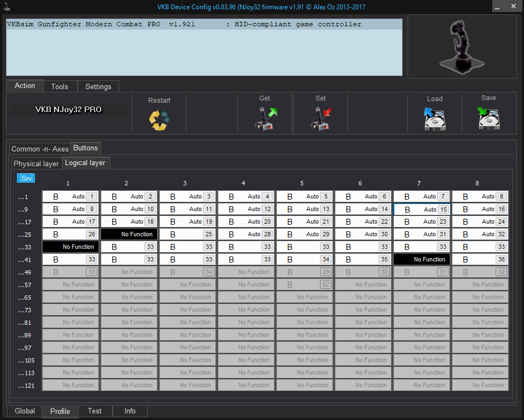Select the Physical layer tab

(x=36, y=164)
